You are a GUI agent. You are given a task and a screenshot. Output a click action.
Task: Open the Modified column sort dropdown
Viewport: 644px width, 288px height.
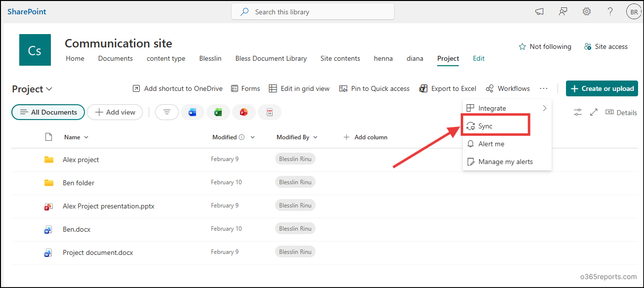click(252, 137)
